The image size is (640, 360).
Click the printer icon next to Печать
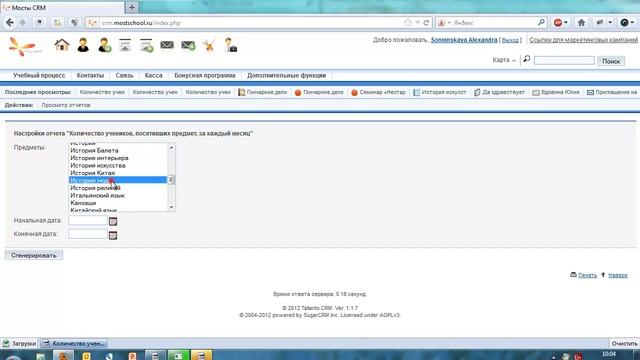[573, 275]
